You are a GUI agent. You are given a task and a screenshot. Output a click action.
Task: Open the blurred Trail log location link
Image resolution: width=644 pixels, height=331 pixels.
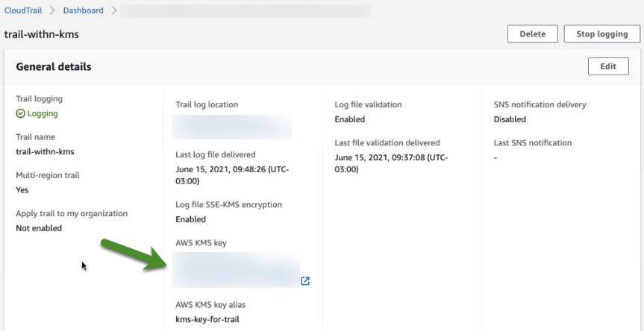click(231, 127)
